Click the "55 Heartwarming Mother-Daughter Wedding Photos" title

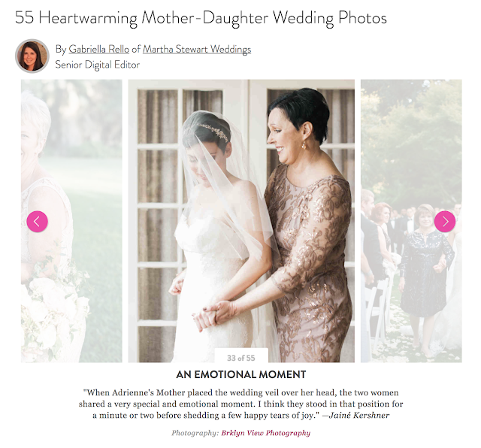201,17
